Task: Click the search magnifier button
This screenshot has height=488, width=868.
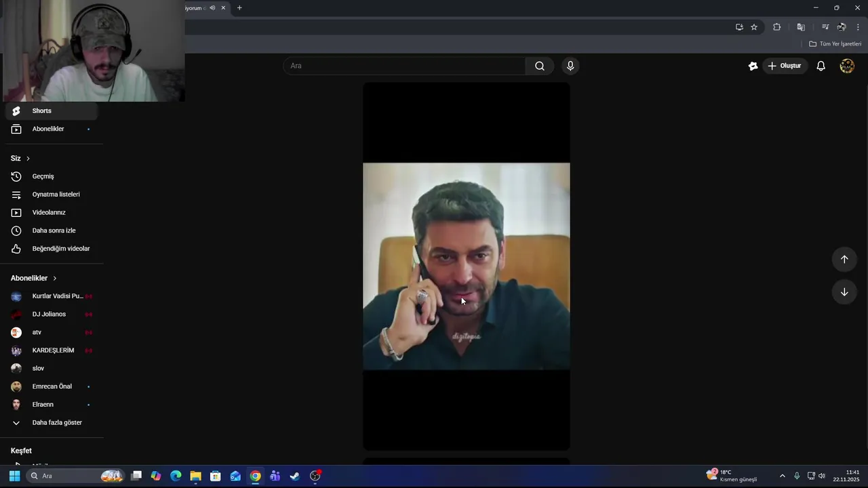Action: tap(540, 66)
